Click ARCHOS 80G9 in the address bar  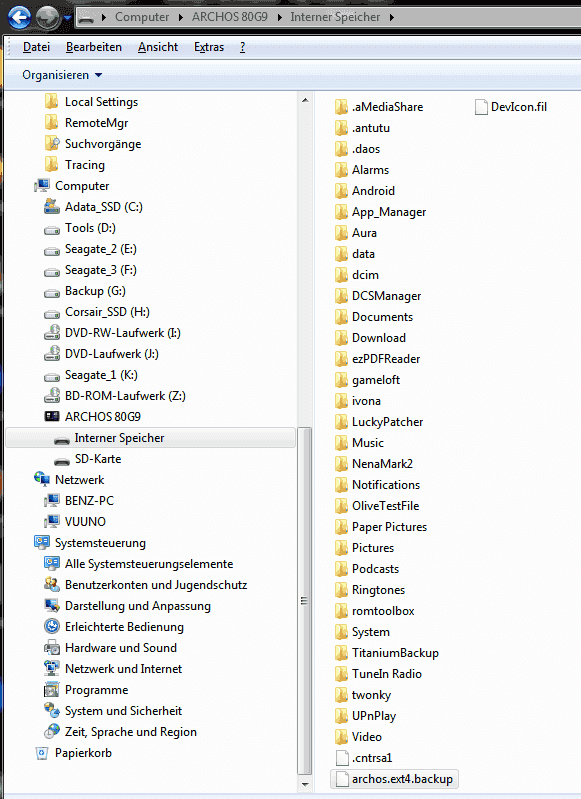(x=229, y=17)
